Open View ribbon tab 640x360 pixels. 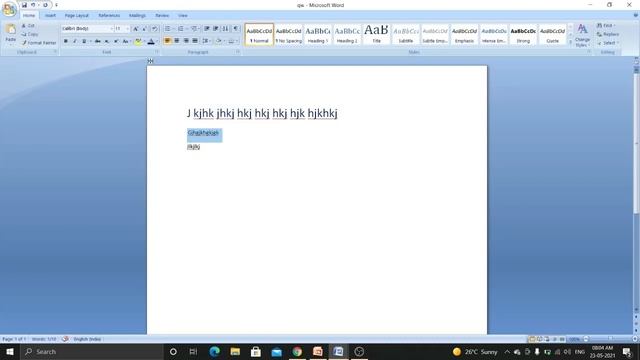tap(182, 16)
